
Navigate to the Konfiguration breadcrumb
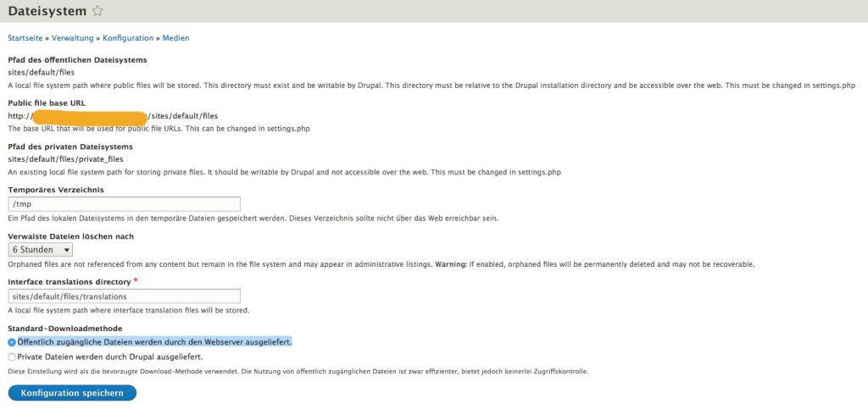click(128, 38)
